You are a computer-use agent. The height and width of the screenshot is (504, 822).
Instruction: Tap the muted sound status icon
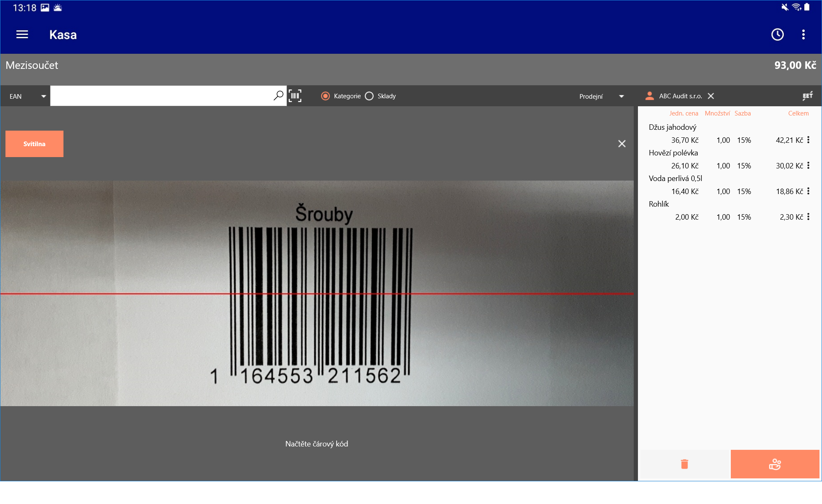click(785, 7)
